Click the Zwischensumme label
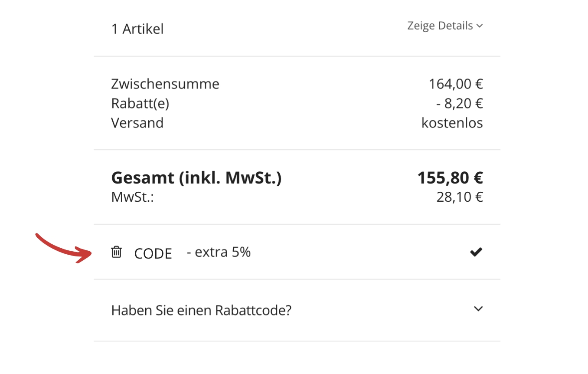 coord(165,84)
